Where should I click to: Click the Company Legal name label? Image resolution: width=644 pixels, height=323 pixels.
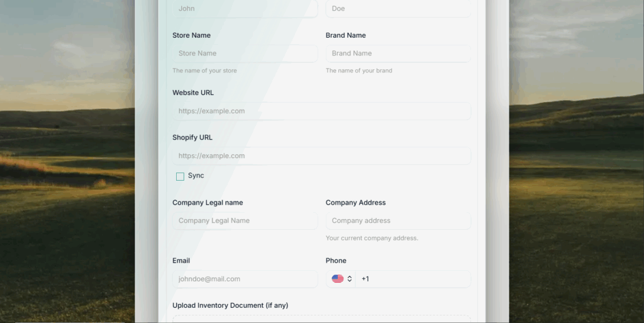(x=208, y=203)
